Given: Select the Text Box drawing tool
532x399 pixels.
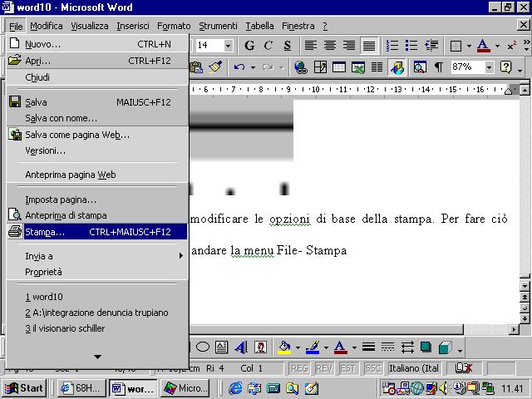Looking at the screenshot, I should pyautogui.click(x=222, y=347).
